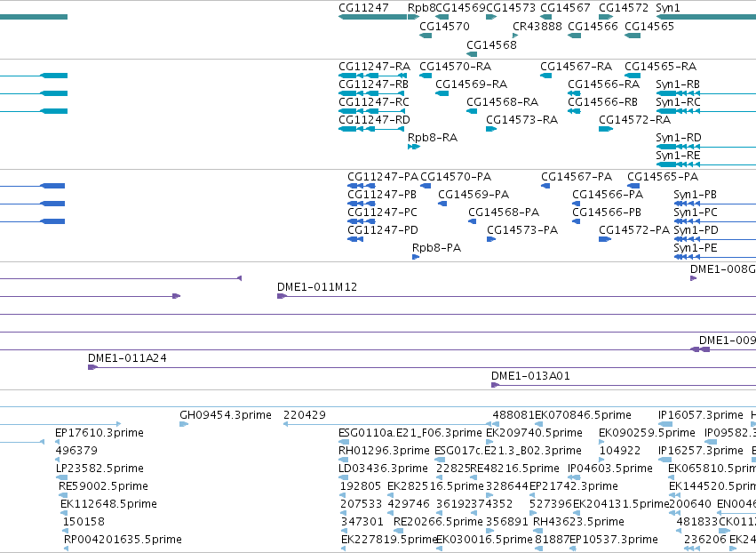The image size is (756, 553).
Task: Select EST EP17610.3prime
Action: [x=99, y=433]
